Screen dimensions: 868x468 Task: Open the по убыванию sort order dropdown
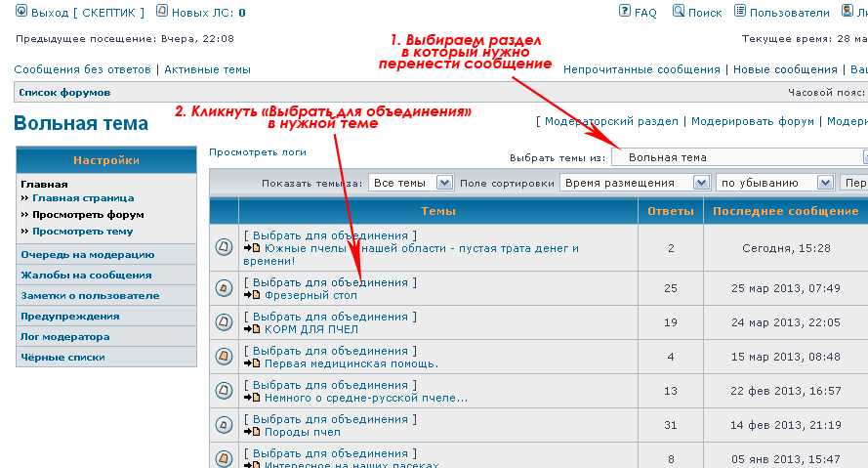coord(825,183)
